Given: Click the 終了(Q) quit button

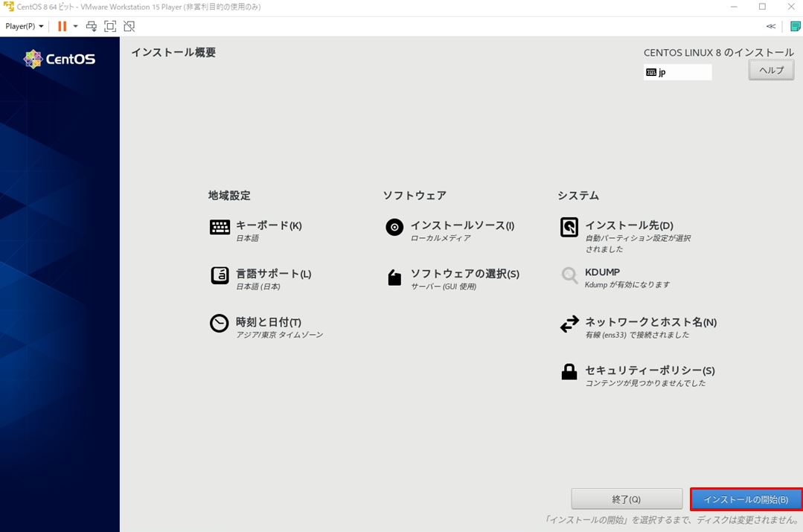Looking at the screenshot, I should (627, 499).
